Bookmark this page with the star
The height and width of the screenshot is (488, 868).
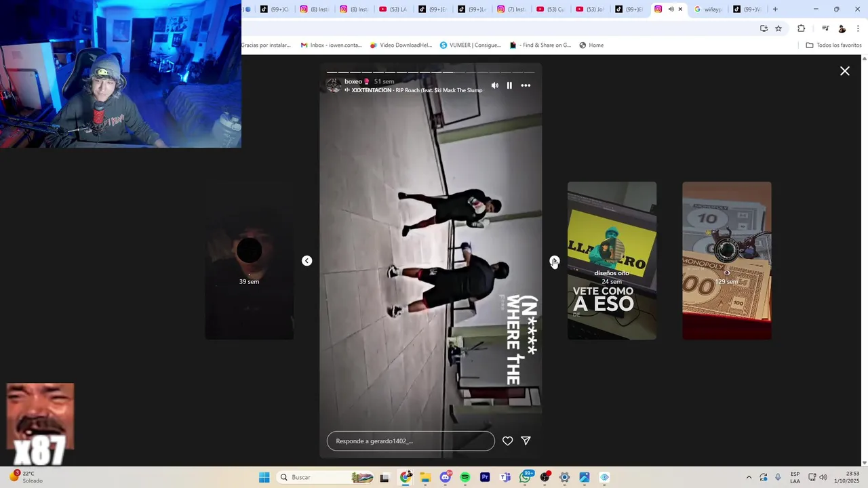(778, 28)
